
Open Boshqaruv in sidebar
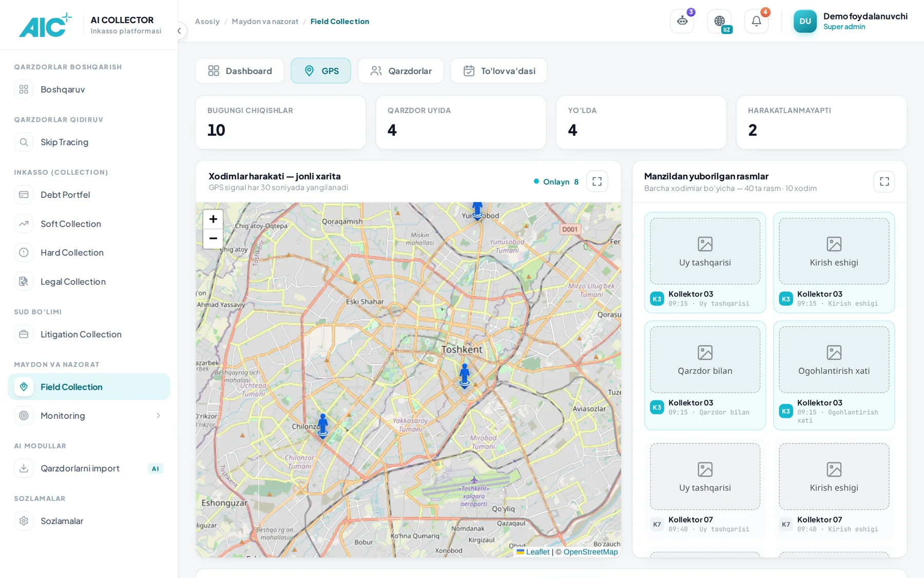pyautogui.click(x=89, y=89)
